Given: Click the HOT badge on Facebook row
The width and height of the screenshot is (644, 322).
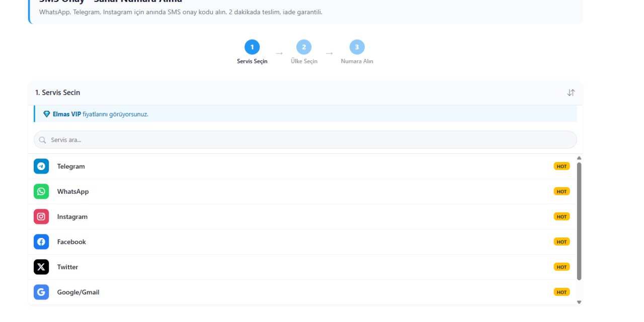Looking at the screenshot, I should click(x=561, y=242).
